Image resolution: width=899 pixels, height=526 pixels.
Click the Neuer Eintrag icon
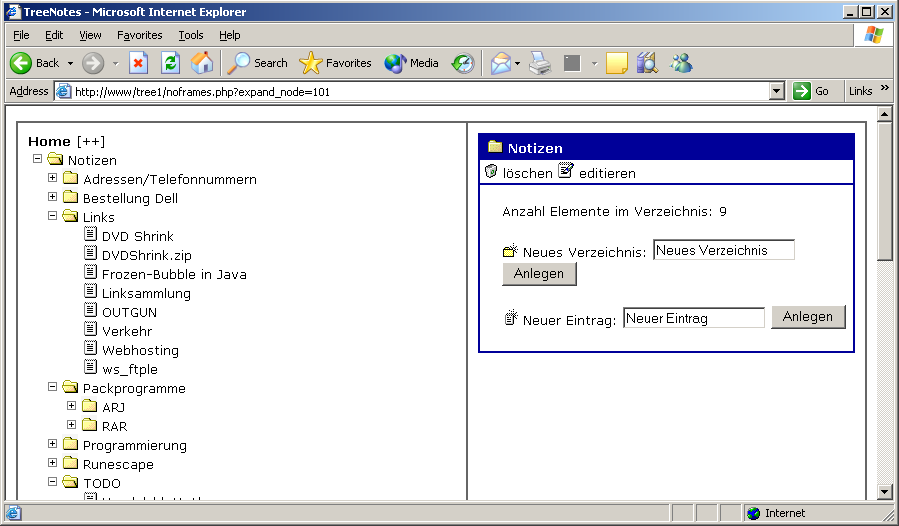[511, 317]
